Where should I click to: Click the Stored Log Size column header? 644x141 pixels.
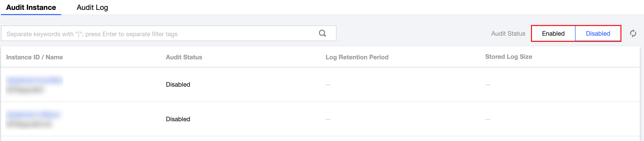click(509, 57)
